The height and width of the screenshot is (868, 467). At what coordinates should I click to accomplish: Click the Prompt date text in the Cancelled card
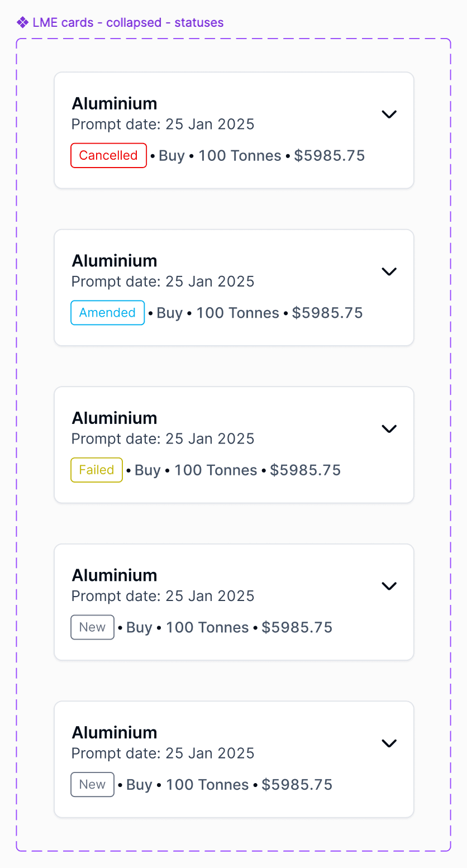pyautogui.click(x=163, y=124)
